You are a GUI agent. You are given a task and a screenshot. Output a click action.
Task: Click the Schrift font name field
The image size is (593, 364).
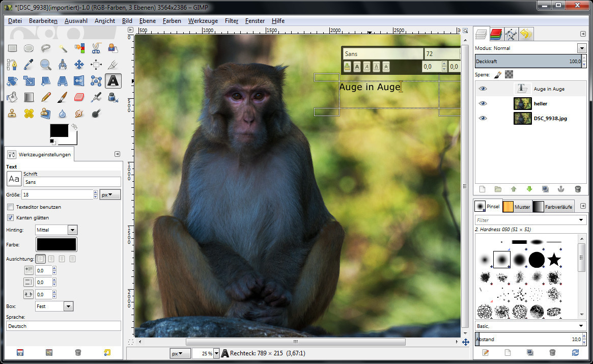(71, 182)
